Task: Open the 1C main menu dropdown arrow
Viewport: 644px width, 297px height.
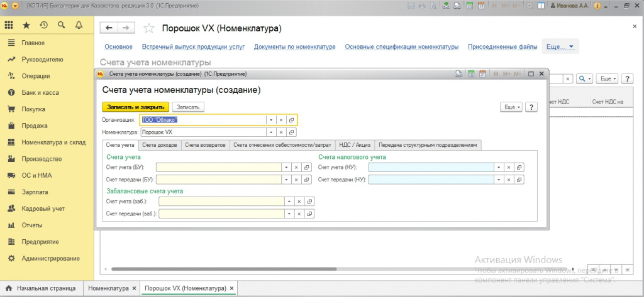Action: tap(15, 6)
